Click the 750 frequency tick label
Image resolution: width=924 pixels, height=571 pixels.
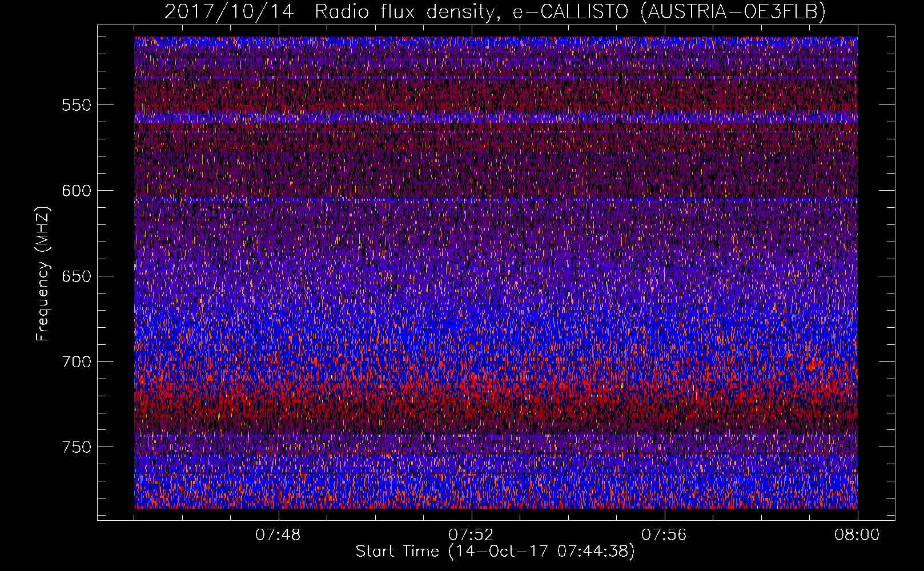76,447
